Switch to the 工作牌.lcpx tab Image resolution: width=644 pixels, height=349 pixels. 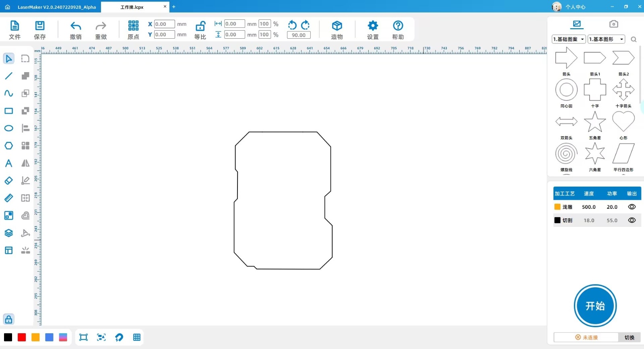click(x=132, y=7)
